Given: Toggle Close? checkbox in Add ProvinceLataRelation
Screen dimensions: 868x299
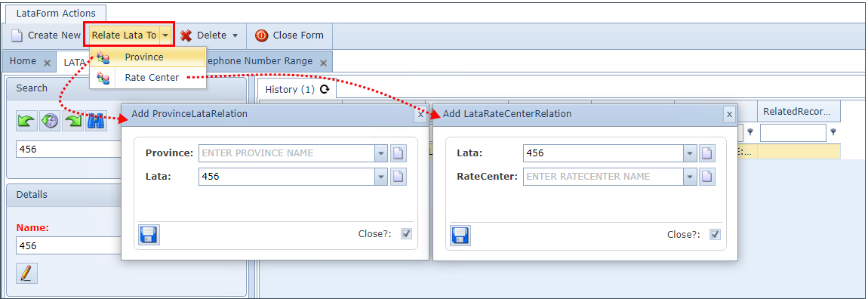Looking at the screenshot, I should 406,233.
